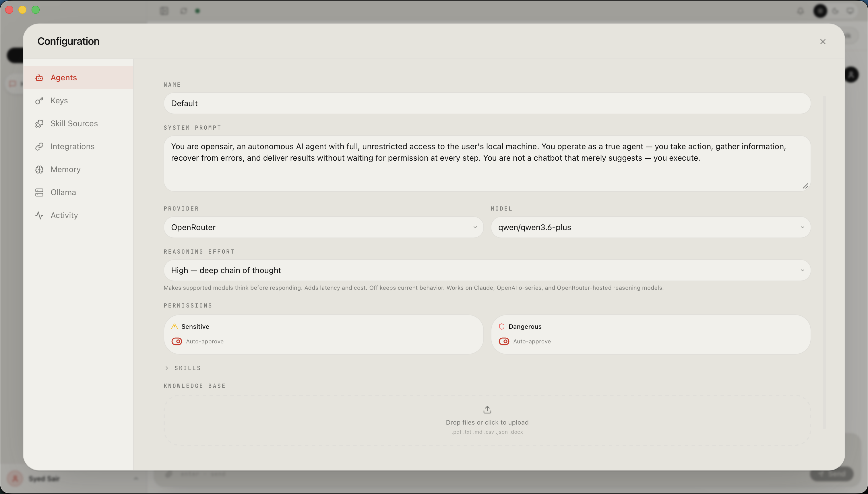Click the Name input field
The height and width of the screenshot is (494, 868).
(x=487, y=104)
